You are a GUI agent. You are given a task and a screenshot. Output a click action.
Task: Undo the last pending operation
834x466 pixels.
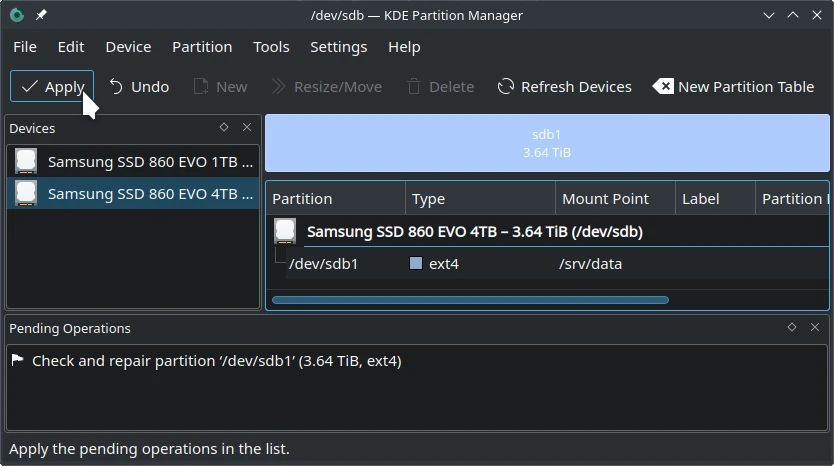pyautogui.click(x=139, y=87)
